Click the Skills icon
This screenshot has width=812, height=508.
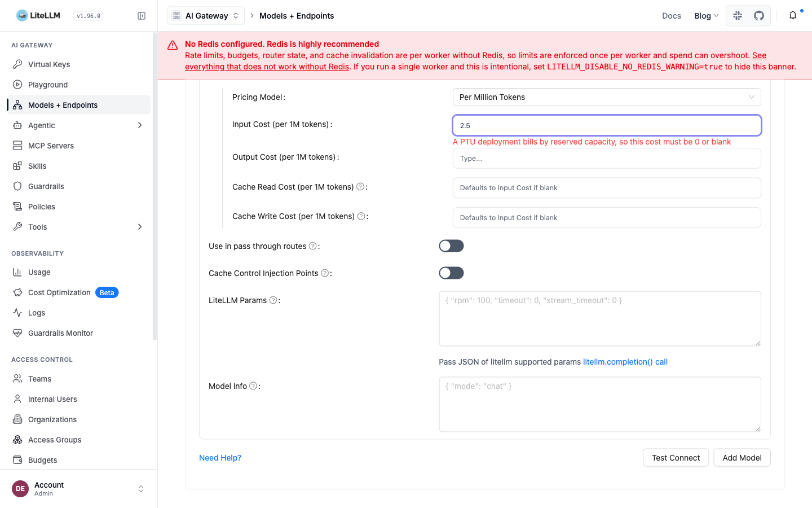point(17,166)
